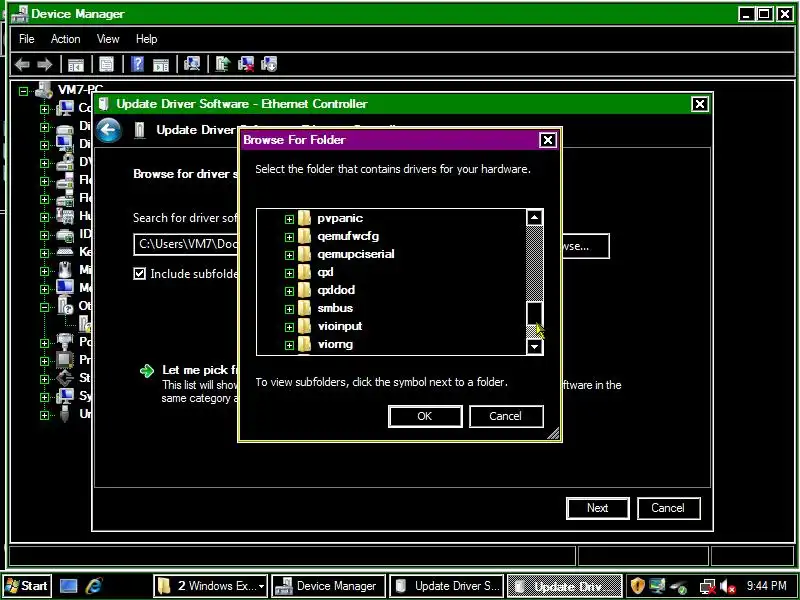The height and width of the screenshot is (600, 800).
Task: Click the driver location path input field
Action: 186,244
